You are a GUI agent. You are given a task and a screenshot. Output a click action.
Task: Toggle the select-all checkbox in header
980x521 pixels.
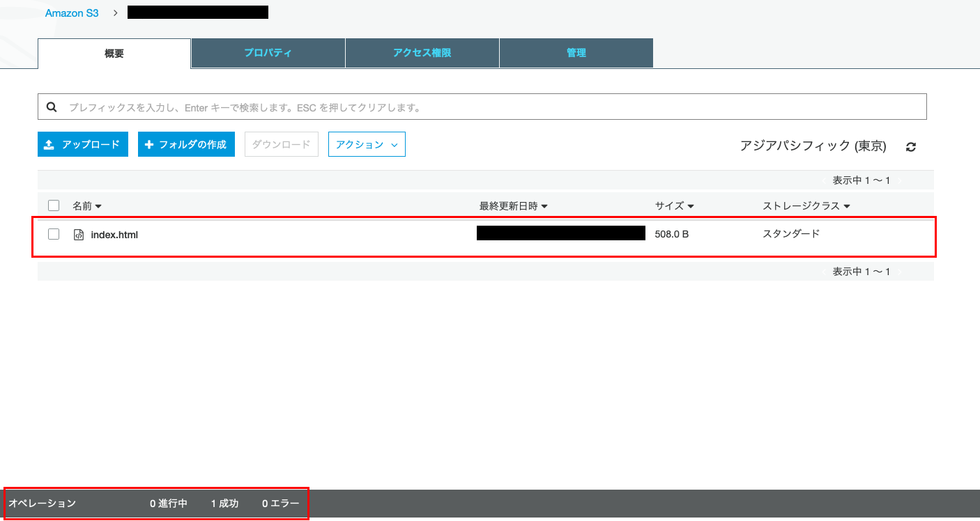click(54, 205)
